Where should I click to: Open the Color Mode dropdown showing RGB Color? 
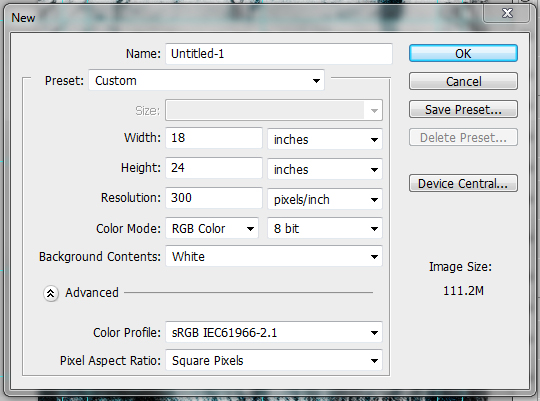[x=212, y=228]
